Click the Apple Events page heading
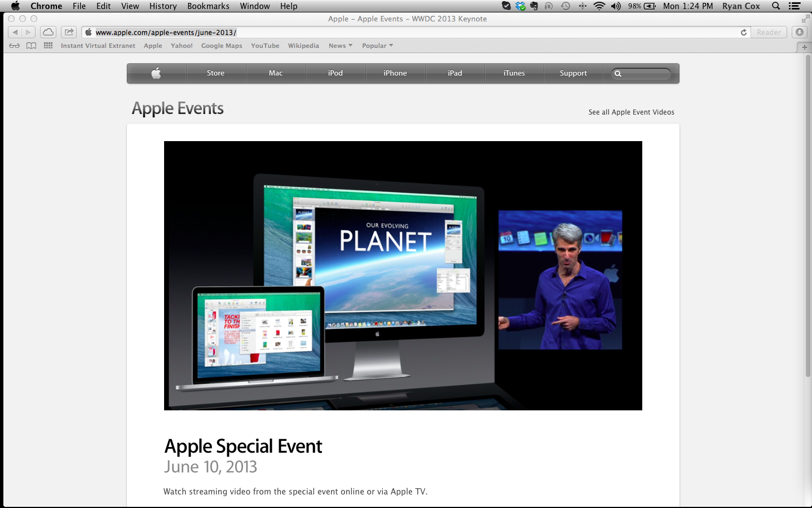This screenshot has width=812, height=508. coord(178,108)
